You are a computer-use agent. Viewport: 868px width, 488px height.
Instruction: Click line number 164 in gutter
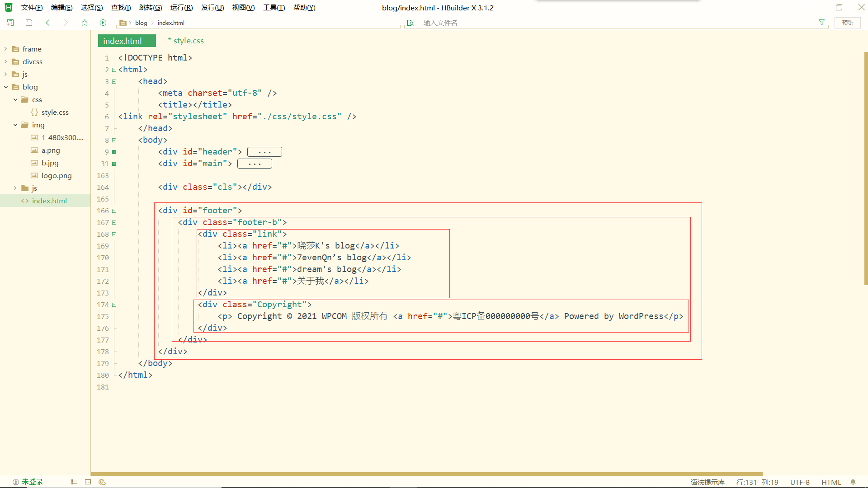click(x=103, y=187)
